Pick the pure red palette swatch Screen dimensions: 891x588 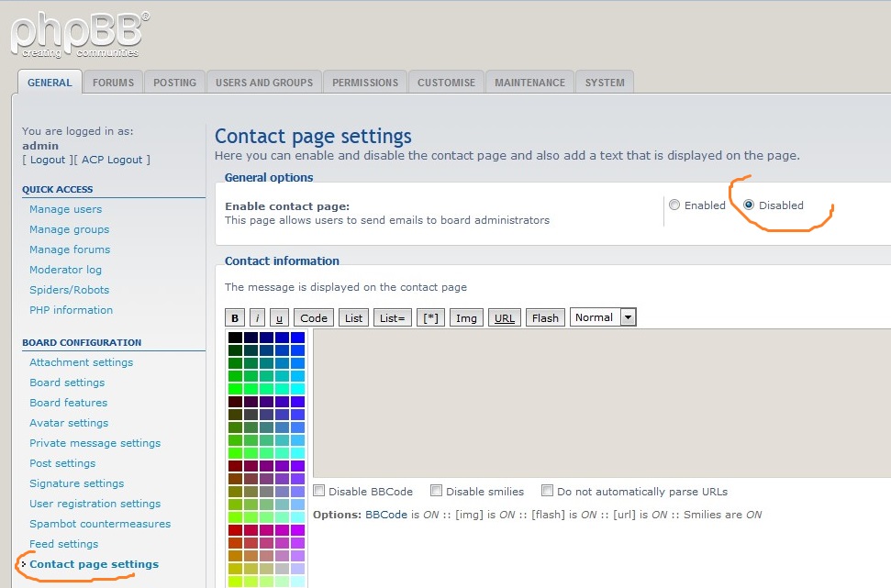235,530
